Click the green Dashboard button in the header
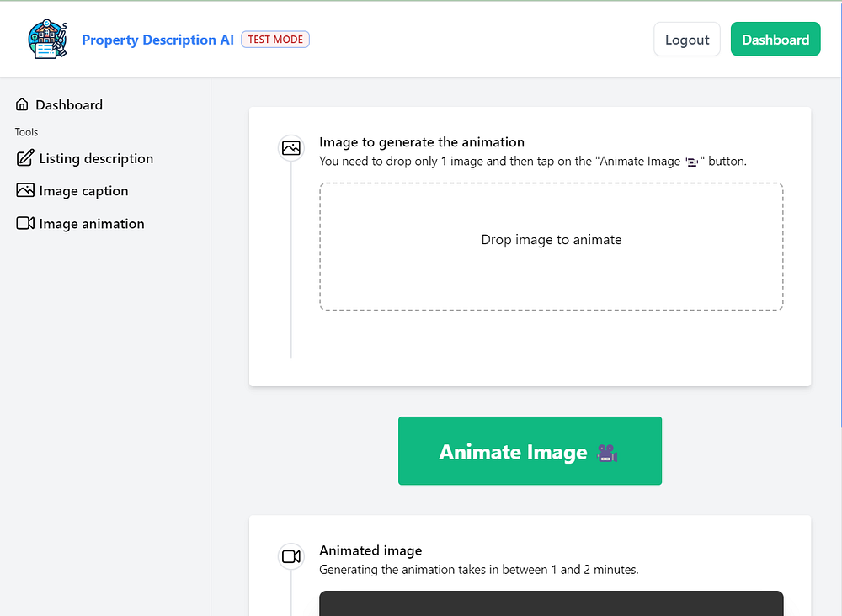Viewport: 842px width, 616px height. pyautogui.click(x=775, y=40)
